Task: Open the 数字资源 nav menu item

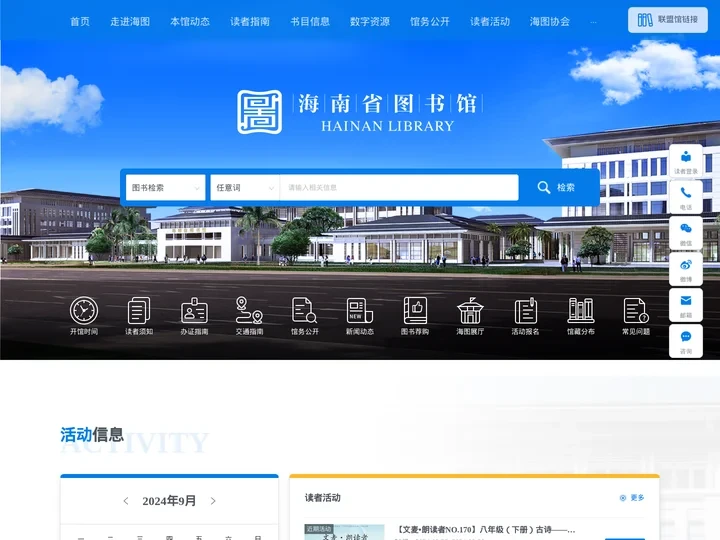Action: (x=370, y=22)
